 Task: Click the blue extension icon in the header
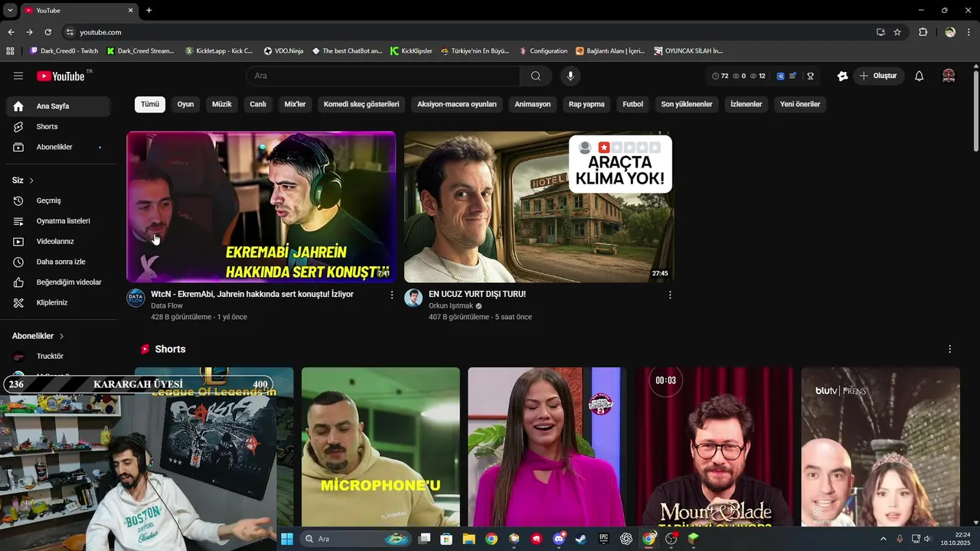(780, 76)
